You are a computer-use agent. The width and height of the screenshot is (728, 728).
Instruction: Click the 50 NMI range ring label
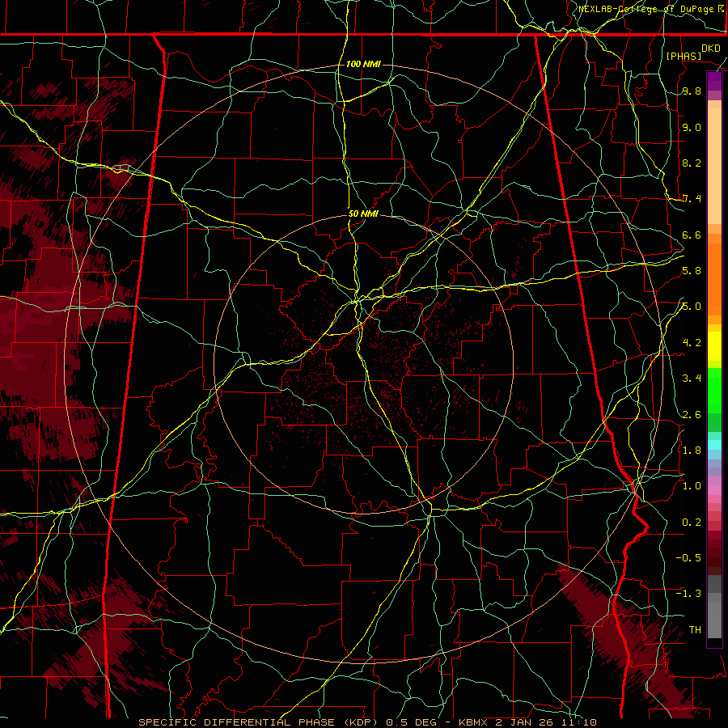(363, 214)
